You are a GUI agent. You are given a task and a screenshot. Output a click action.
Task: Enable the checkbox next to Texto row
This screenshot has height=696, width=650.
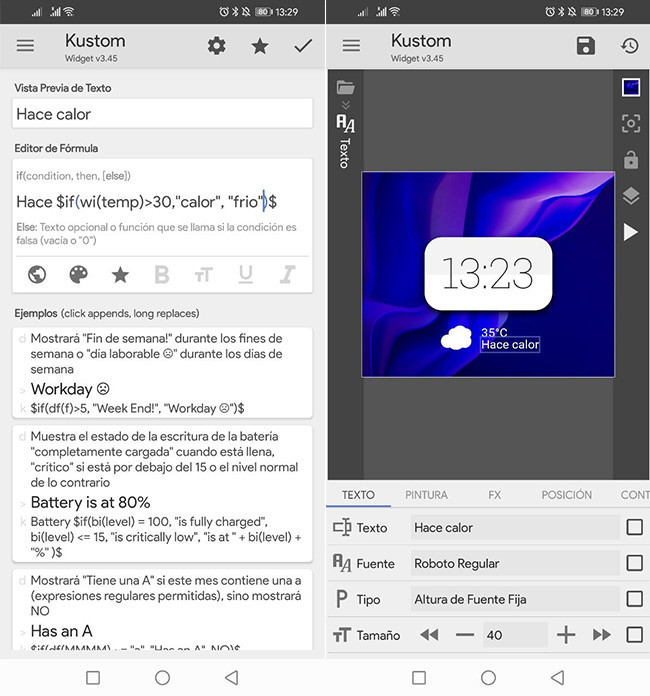point(634,527)
